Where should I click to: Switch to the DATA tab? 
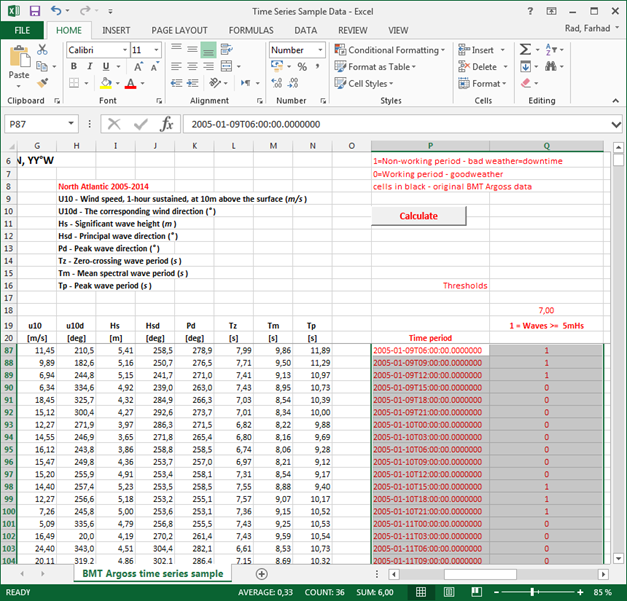306,30
